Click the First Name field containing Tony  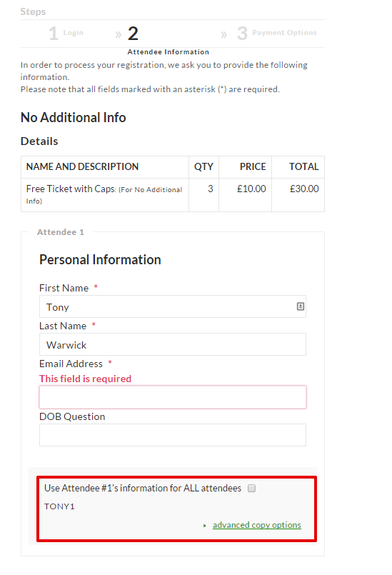pos(173,306)
